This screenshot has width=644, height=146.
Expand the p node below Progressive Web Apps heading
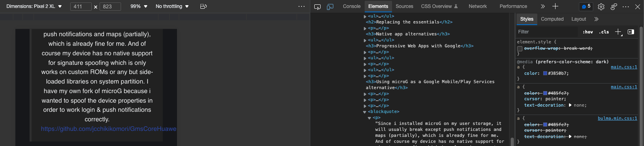365,52
